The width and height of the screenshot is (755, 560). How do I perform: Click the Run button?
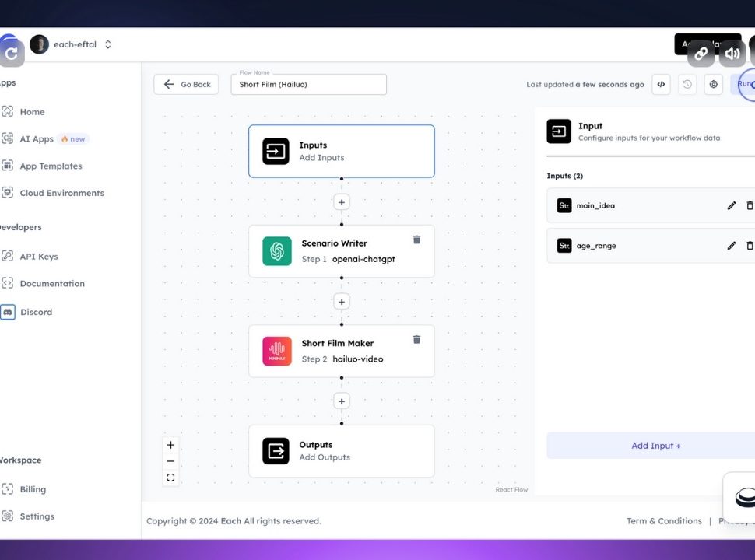tap(743, 84)
